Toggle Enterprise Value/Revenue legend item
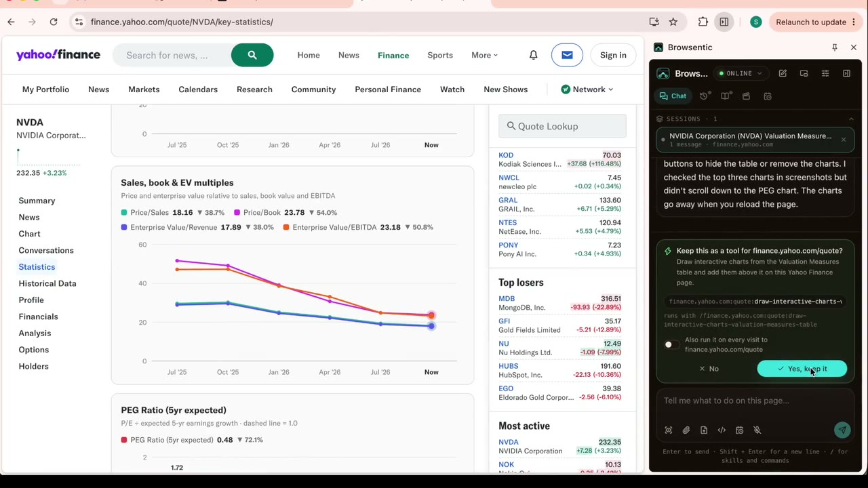Viewport: 868px width, 488px height. click(x=197, y=227)
